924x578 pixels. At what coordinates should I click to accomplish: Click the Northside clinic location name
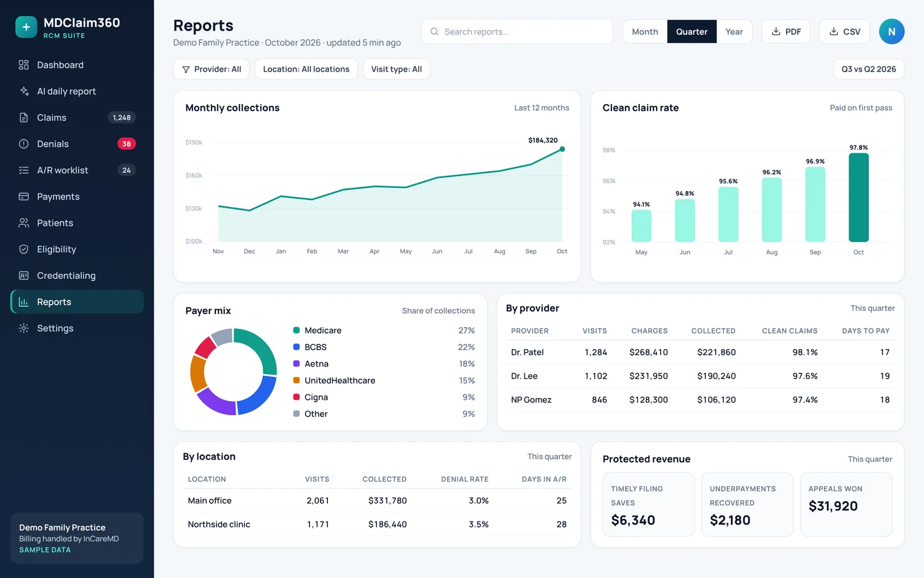(x=219, y=524)
